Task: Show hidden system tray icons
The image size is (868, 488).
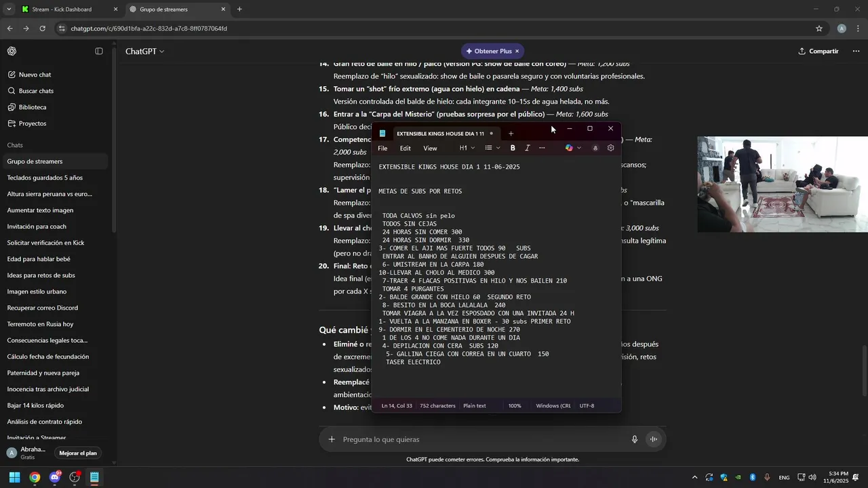Action: [x=694, y=477]
